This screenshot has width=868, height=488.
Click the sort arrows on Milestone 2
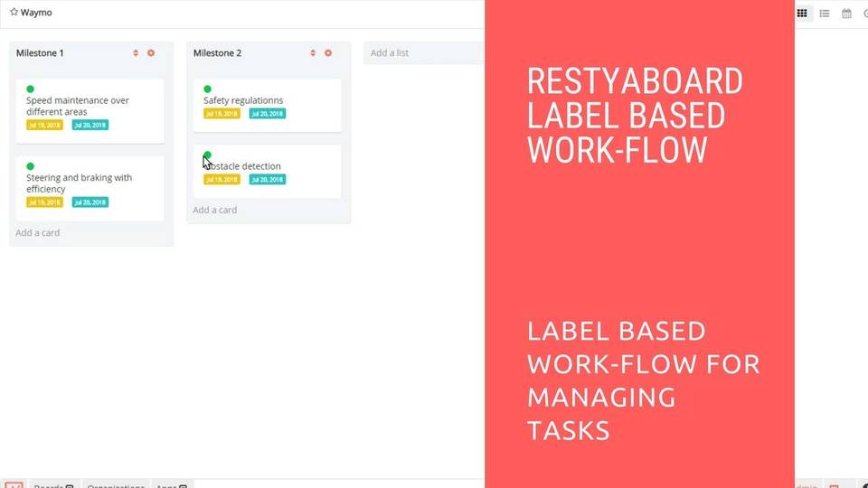click(x=313, y=53)
